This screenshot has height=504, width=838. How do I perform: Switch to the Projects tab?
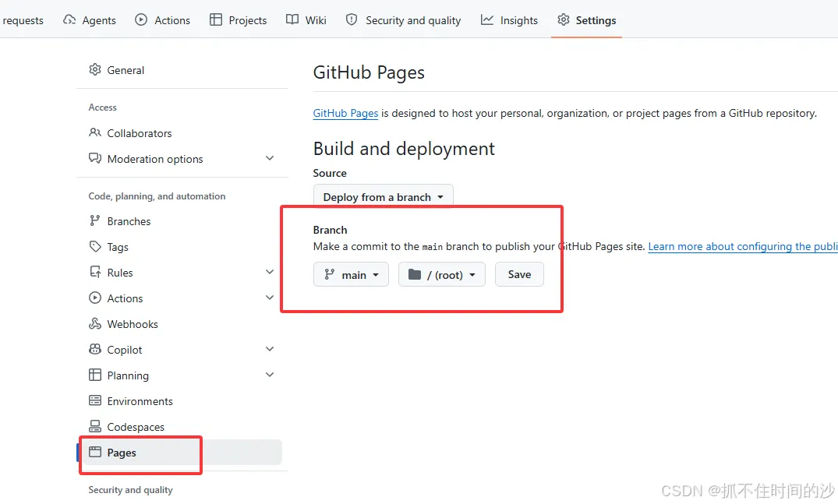(x=239, y=20)
